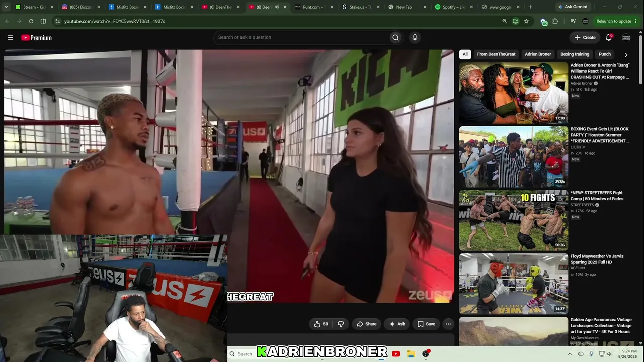The image size is (644, 362).
Task: Open Chrome zoom magnifier in address bar
Action: tap(505, 21)
